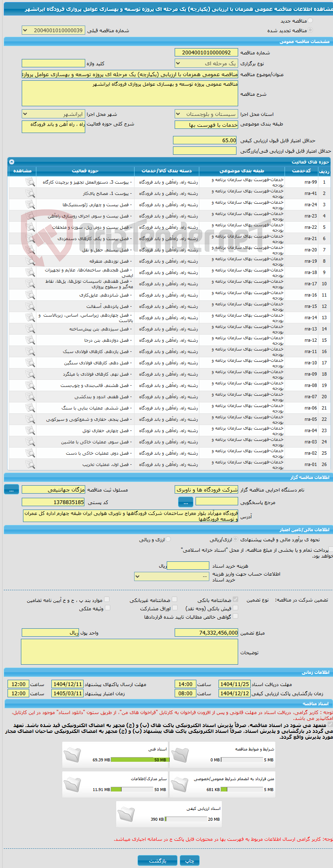Open view icon for row rra-21
Screen dimensions: 333x868
pyautogui.click(x=30, y=238)
